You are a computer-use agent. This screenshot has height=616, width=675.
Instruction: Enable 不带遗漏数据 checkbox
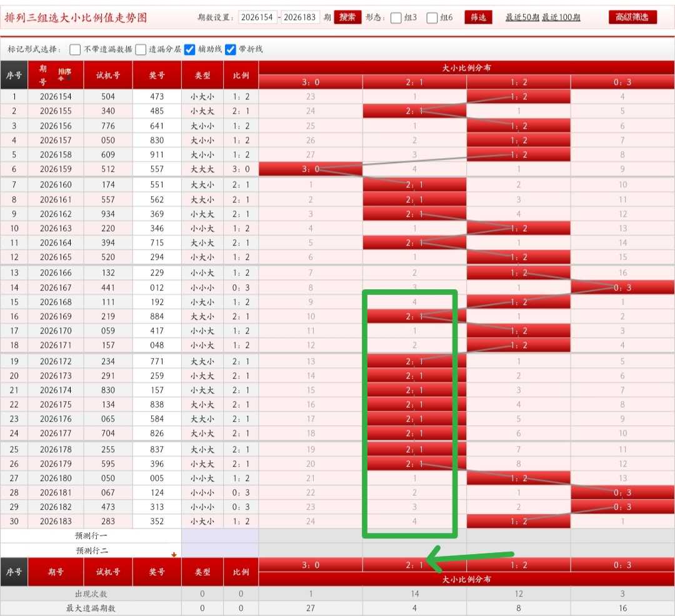click(75, 49)
